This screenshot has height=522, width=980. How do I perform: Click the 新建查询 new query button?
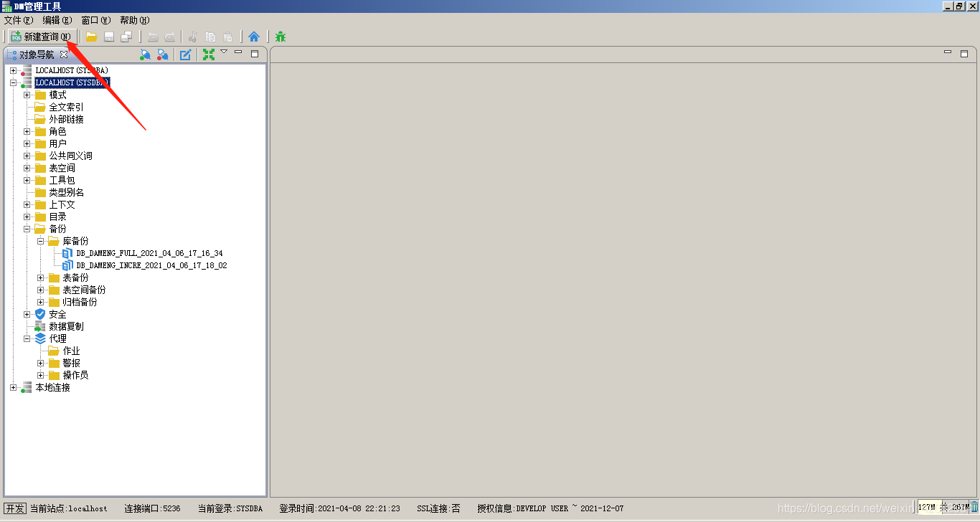point(41,37)
